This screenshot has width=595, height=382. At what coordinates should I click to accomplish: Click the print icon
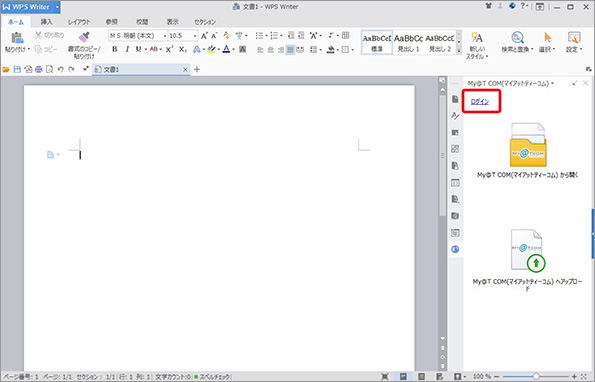coord(38,69)
